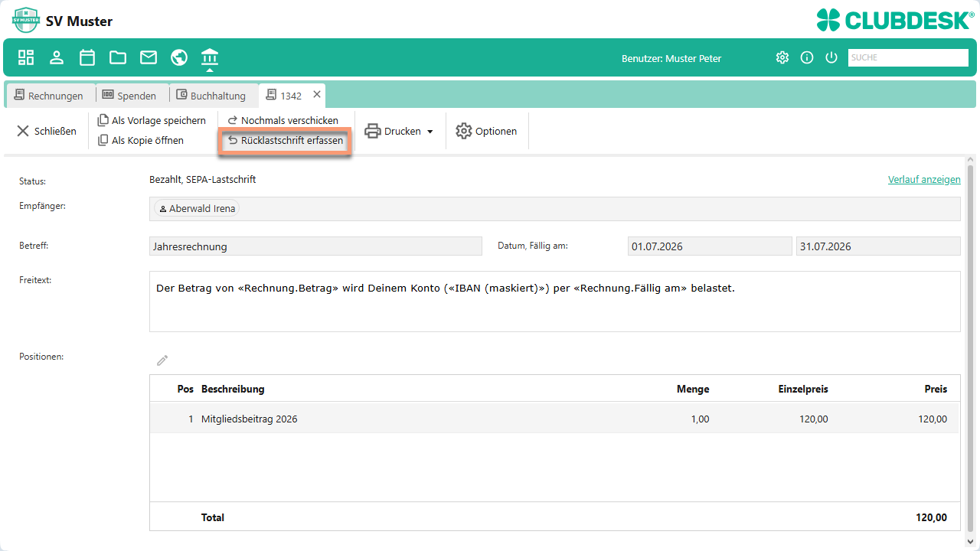Click the due date field 31.07.2026
The height and width of the screenshot is (551, 980).
point(878,246)
